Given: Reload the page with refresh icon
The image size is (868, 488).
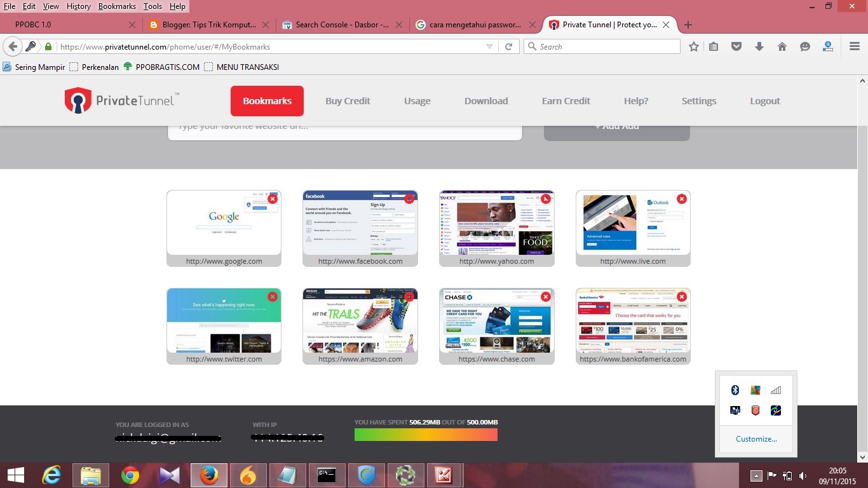Looking at the screenshot, I should pos(508,46).
